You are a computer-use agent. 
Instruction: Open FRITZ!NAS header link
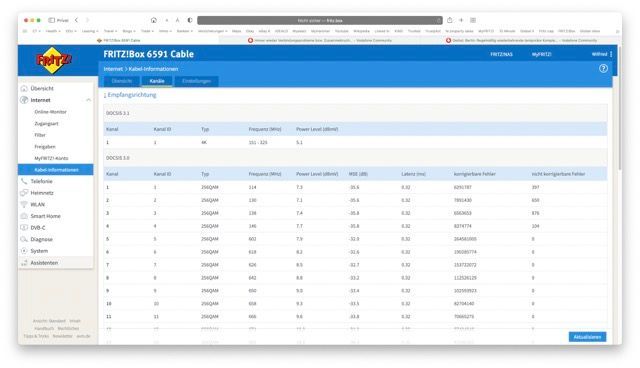pos(501,54)
